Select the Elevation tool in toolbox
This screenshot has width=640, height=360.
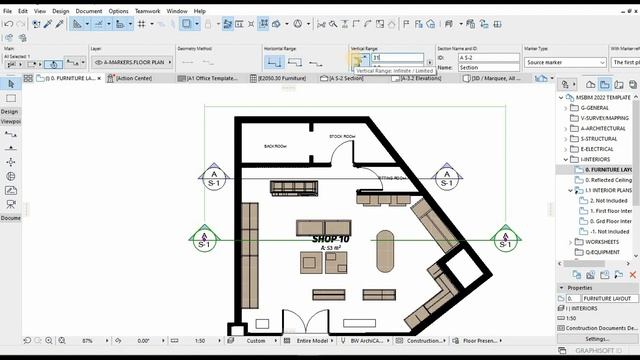(11, 148)
